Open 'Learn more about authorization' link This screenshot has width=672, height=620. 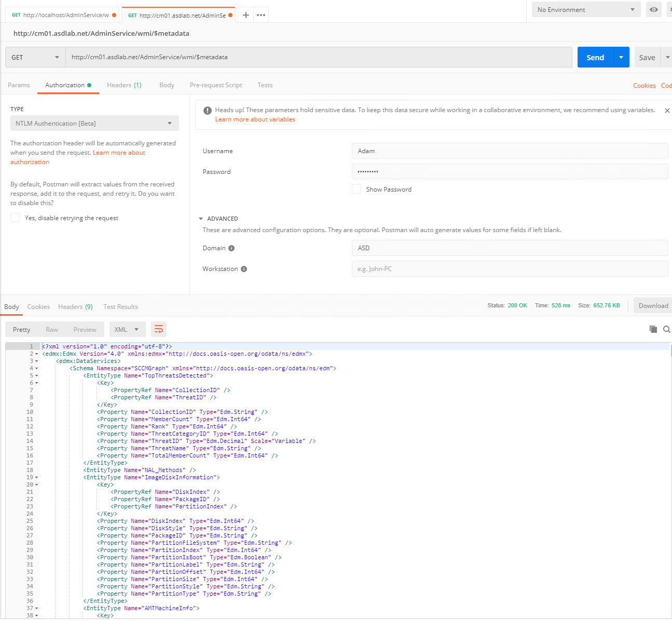[x=78, y=157]
